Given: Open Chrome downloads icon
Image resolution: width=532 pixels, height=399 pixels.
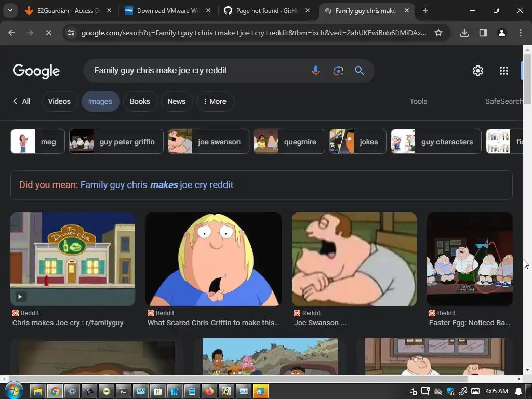Looking at the screenshot, I should [464, 33].
